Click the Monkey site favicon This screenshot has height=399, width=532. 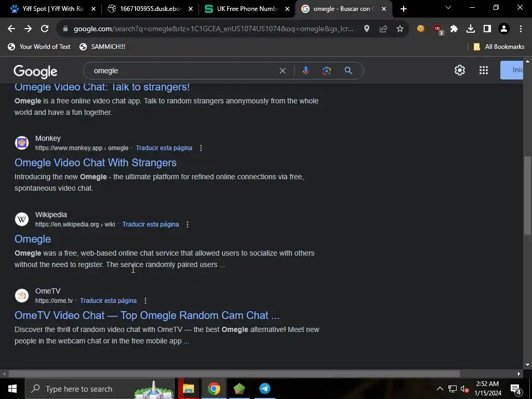(x=22, y=143)
